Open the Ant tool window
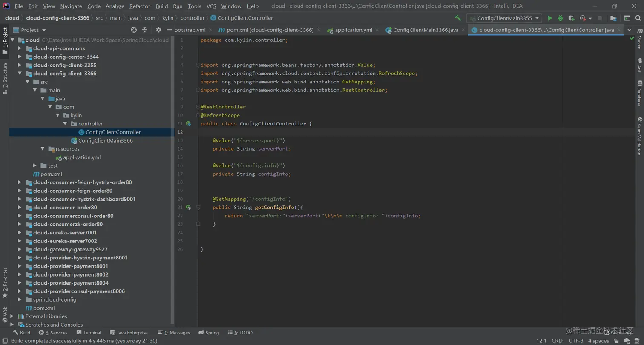This screenshot has width=644, height=345. [639, 65]
